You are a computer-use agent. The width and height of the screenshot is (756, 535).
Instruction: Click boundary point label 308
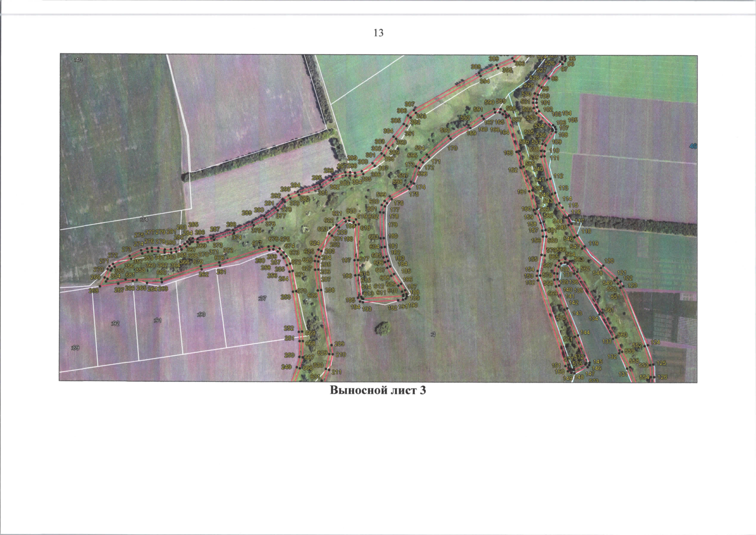[x=476, y=66]
